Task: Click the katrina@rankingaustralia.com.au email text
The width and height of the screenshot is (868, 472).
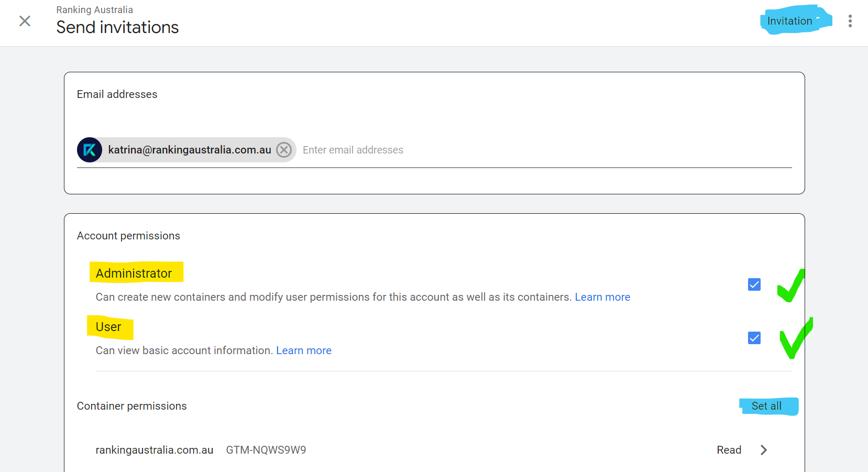Action: pyautogui.click(x=190, y=150)
